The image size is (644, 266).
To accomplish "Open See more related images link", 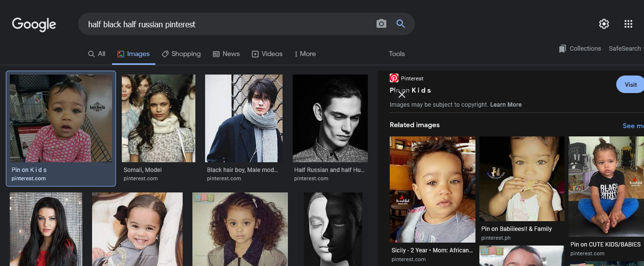I will (x=633, y=126).
